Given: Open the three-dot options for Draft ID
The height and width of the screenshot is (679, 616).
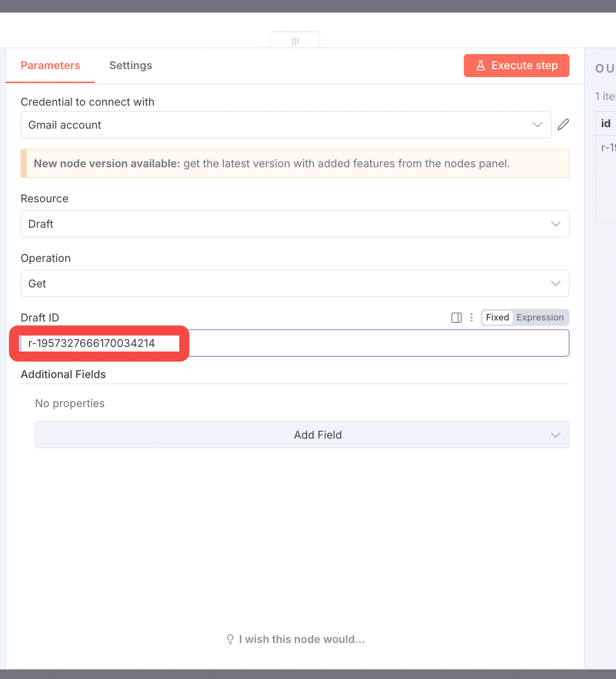Looking at the screenshot, I should (471, 318).
